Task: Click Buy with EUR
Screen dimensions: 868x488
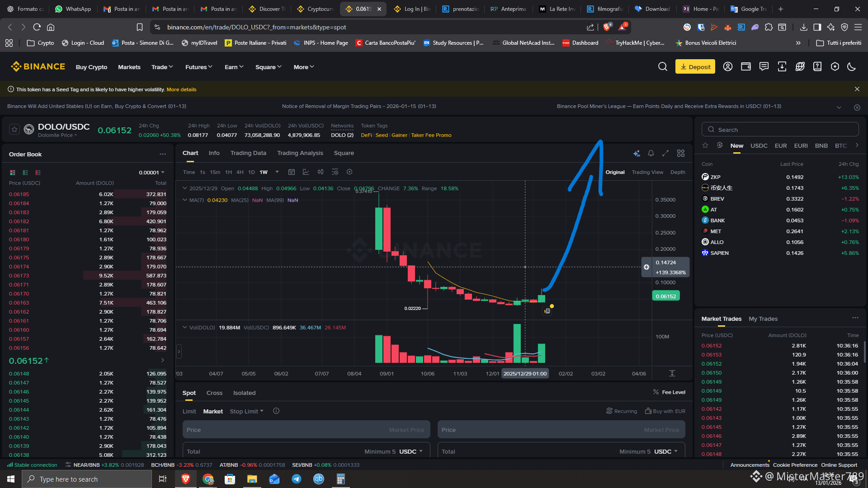Action: 665,411
